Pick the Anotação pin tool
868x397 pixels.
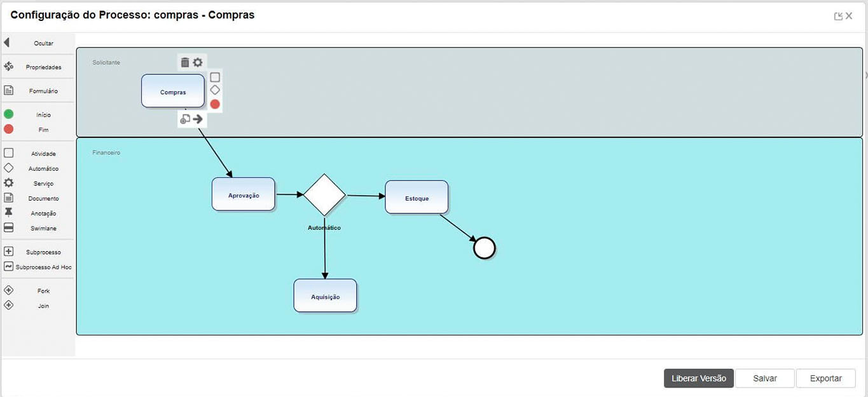point(9,213)
